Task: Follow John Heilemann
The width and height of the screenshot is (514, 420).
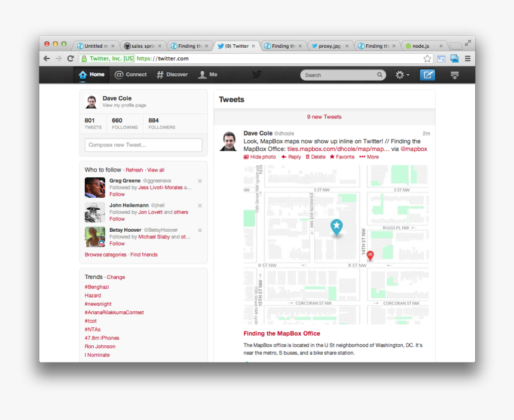Action: [x=117, y=219]
